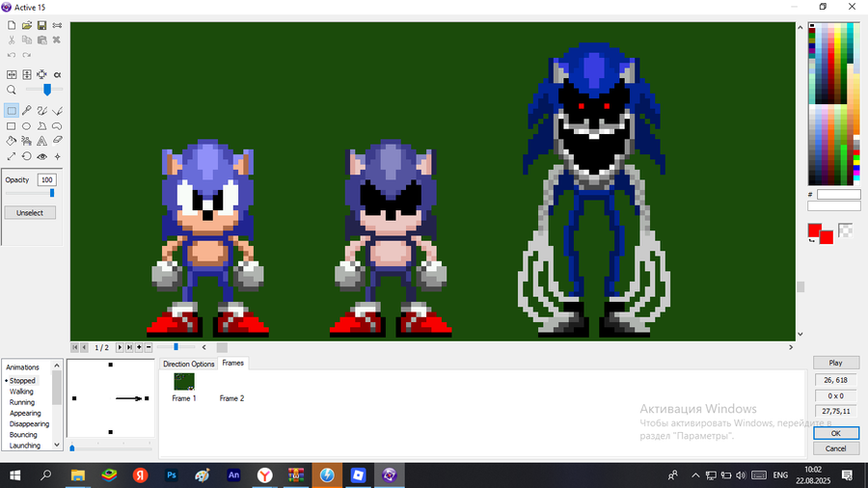This screenshot has width=868, height=488.
Task: Click the Flip vertically icon
Action: (x=27, y=74)
